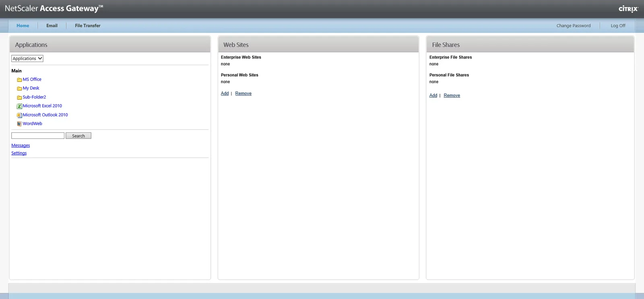The height and width of the screenshot is (299, 644).
Task: Open the Applications dropdown selector
Action: click(x=27, y=58)
